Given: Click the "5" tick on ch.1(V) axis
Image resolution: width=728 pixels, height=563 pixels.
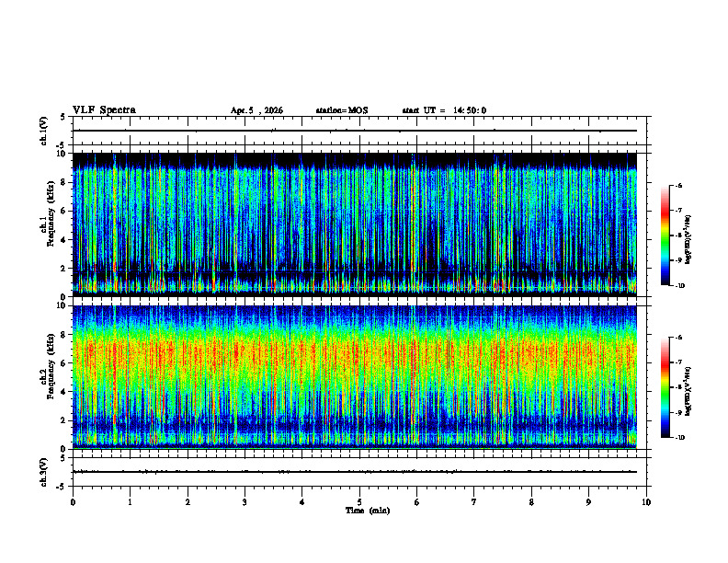Looking at the screenshot, I should [64, 117].
